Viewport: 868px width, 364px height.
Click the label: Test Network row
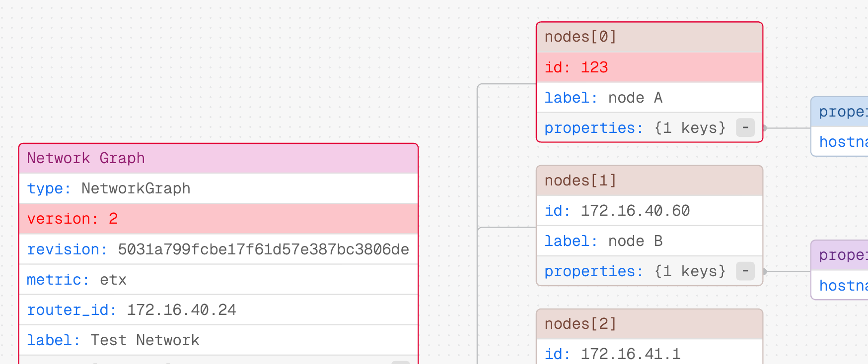[218, 340]
